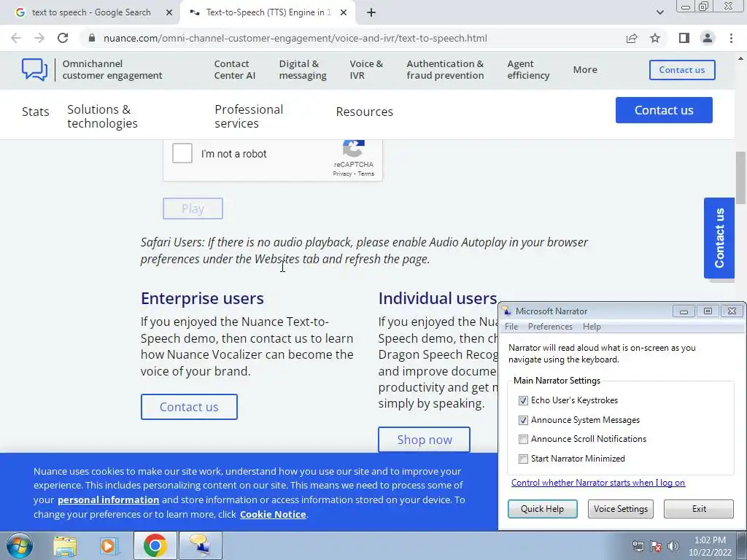Open the personal information link
The height and width of the screenshot is (560, 747).
[x=108, y=499]
